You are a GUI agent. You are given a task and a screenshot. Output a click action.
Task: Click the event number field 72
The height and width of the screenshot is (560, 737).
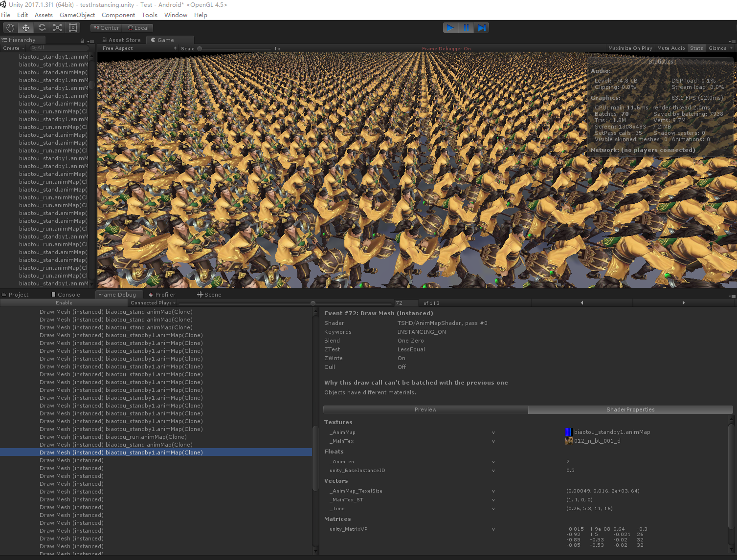coord(406,303)
